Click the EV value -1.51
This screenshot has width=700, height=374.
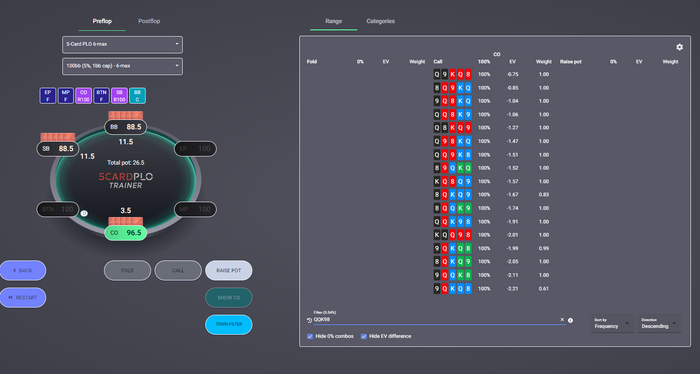[x=512, y=155]
